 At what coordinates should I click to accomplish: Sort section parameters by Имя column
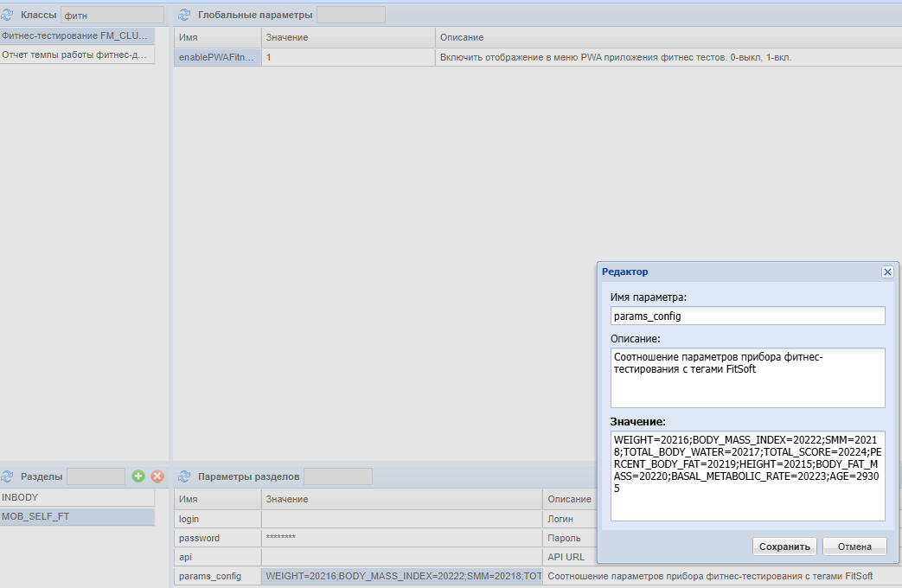click(x=217, y=500)
